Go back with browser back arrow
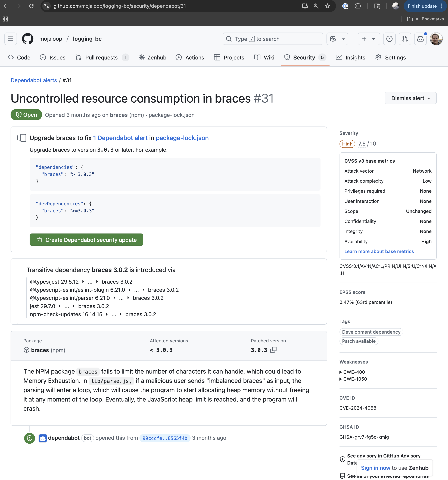The width and height of the screenshot is (448, 480). (x=6, y=6)
